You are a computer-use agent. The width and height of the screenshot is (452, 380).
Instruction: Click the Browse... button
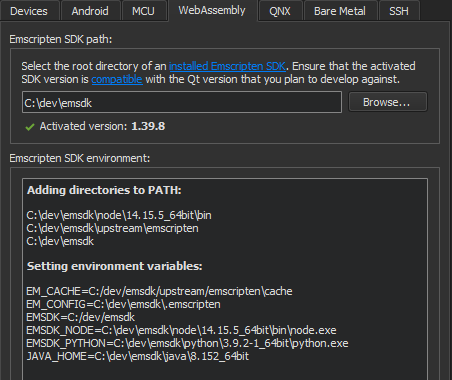click(x=388, y=102)
